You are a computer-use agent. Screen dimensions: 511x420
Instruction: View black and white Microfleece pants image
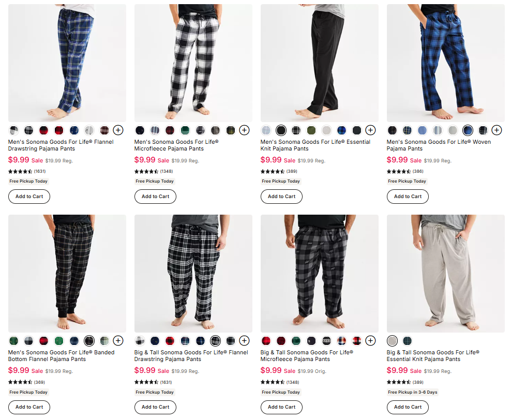coord(193,63)
